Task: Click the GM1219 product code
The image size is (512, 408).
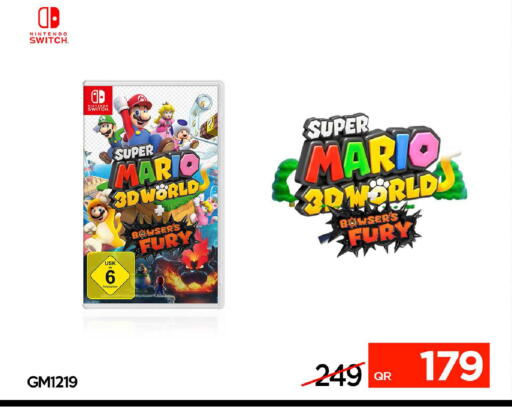Action: click(52, 382)
